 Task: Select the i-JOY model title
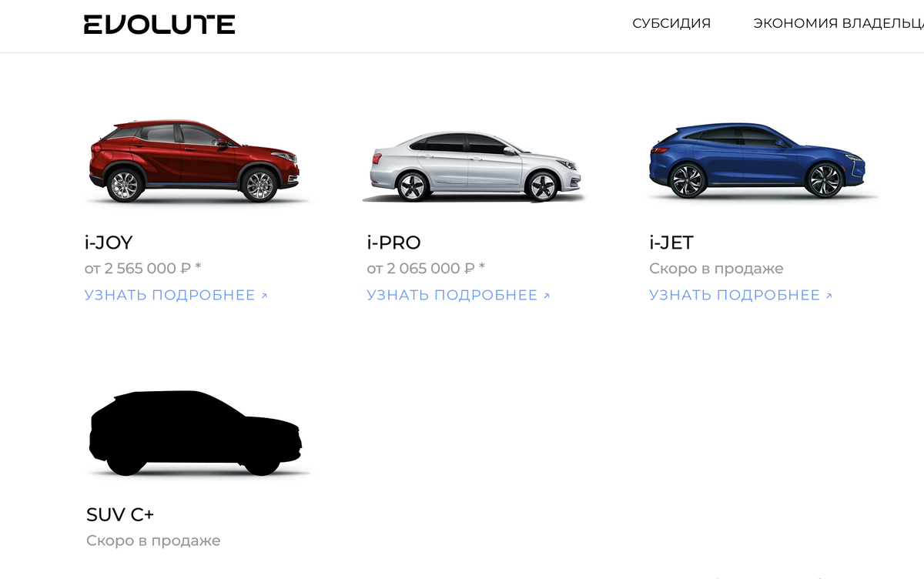pos(109,243)
